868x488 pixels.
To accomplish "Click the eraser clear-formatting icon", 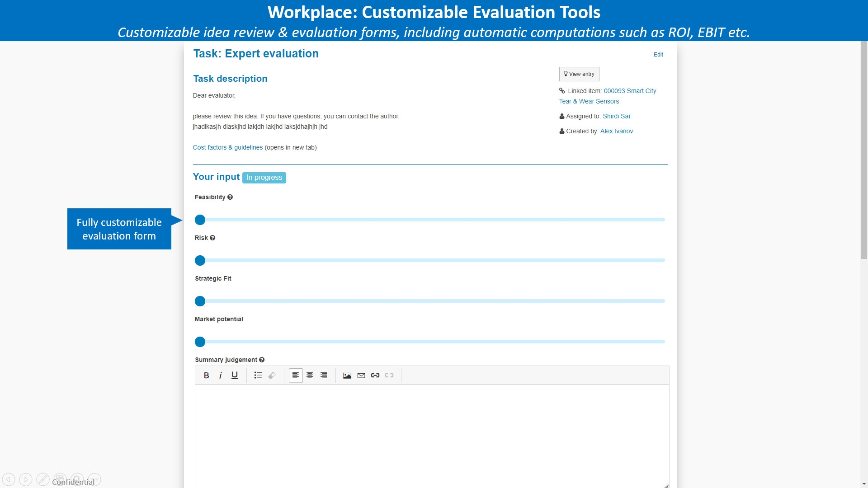I will coord(272,375).
